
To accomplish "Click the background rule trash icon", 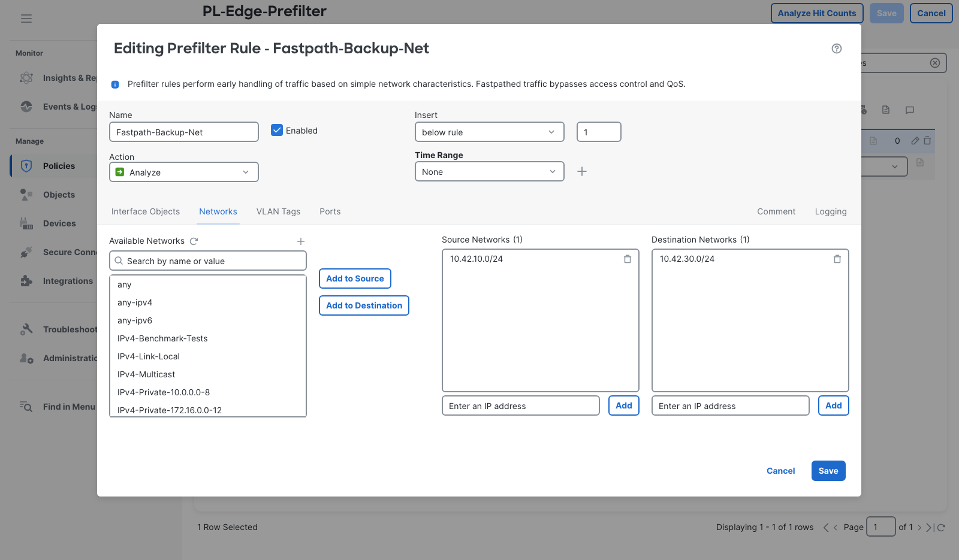I will tap(927, 141).
